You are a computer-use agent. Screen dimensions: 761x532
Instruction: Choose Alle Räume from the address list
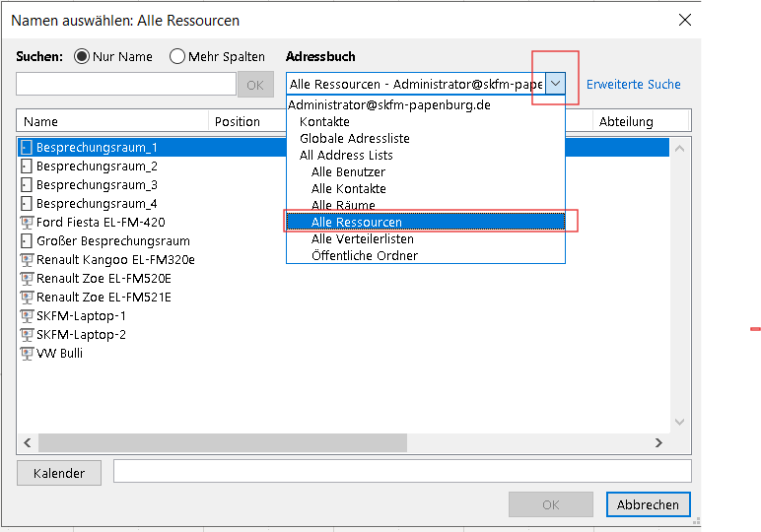coord(343,206)
